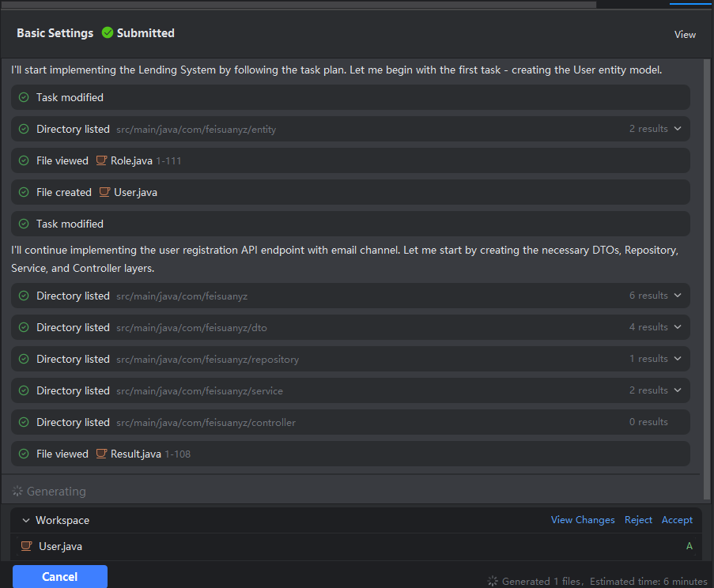Screen dimensions: 714x588
Task: Accept the workspace changes
Action: coord(677,520)
